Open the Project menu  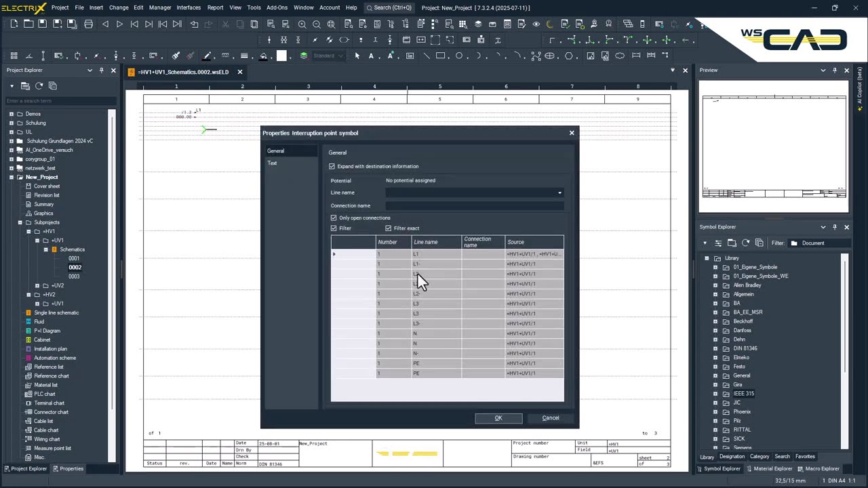(60, 7)
